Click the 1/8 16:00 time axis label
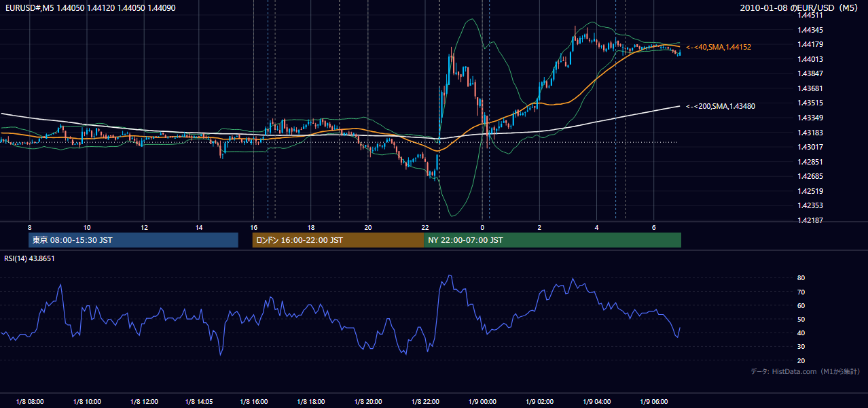Viewport: 868px width, 408px height. point(255,401)
